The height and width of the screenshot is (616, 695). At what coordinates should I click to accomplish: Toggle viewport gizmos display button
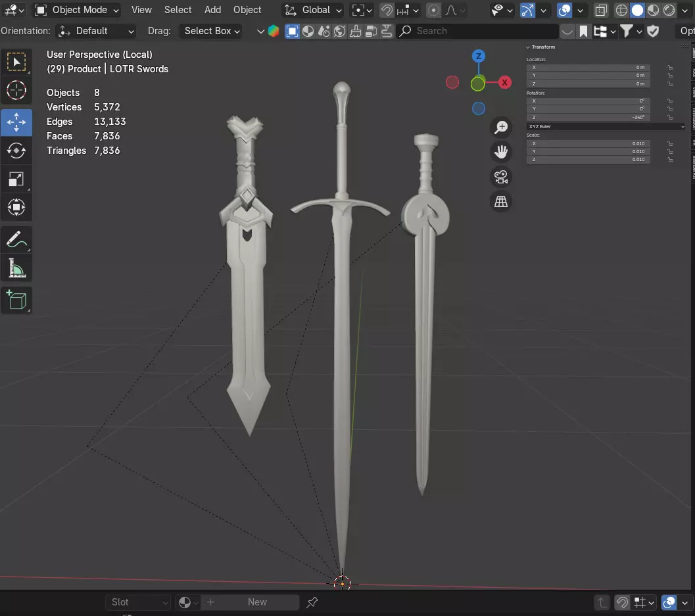pyautogui.click(x=527, y=10)
